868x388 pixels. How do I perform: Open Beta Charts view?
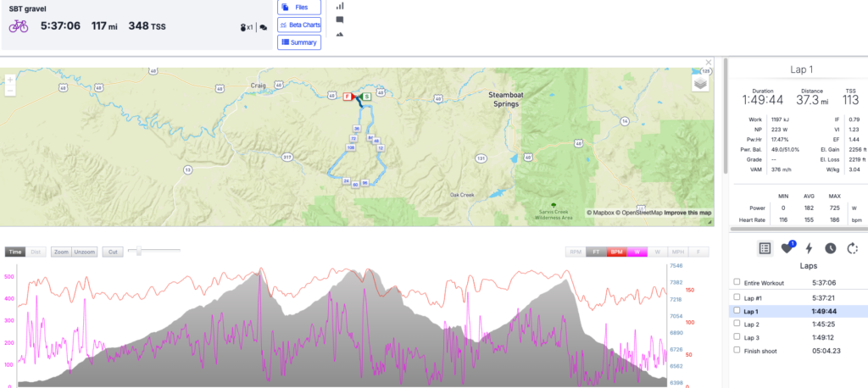[x=298, y=25]
